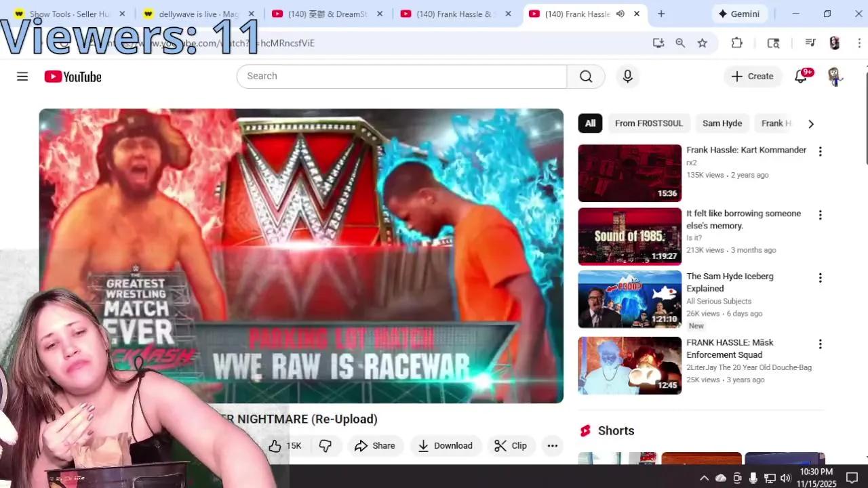Open the media control icon in toolbar

point(810,43)
